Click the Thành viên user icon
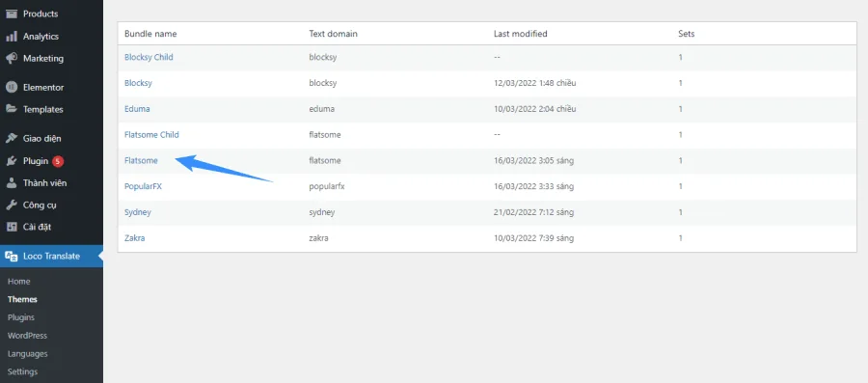Viewport: 868px width, 383px height. tap(11, 183)
